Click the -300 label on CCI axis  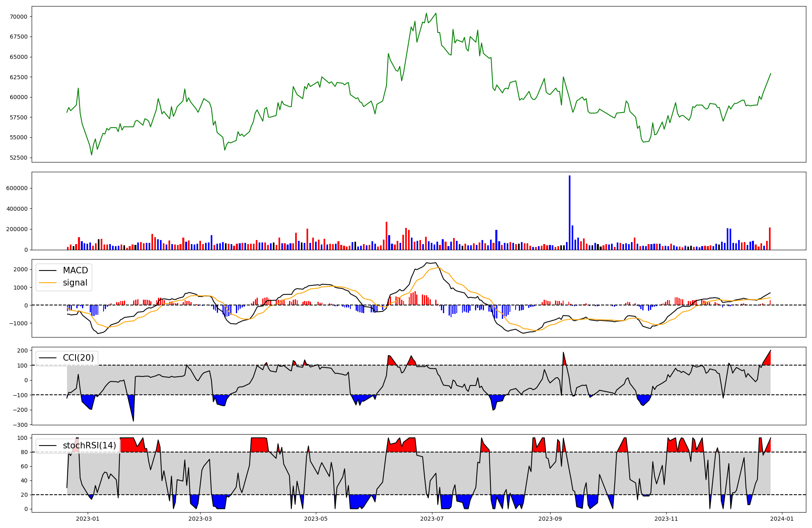(x=21, y=425)
